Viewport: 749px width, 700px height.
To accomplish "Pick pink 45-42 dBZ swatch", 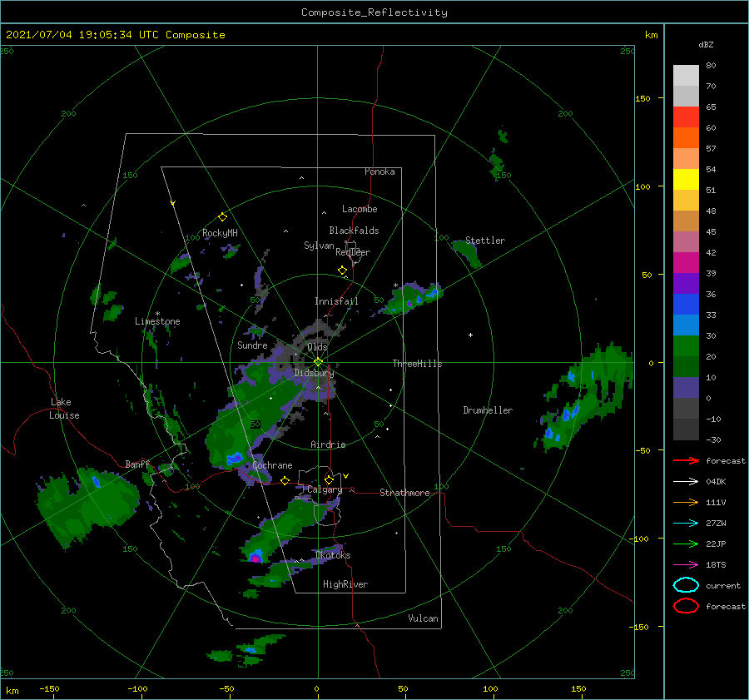I will click(x=686, y=241).
